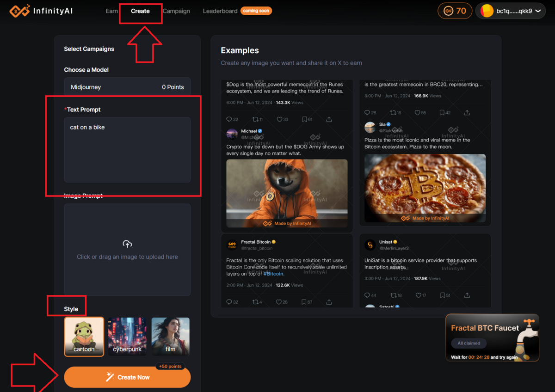Open the Leaderboard tab

(220, 11)
